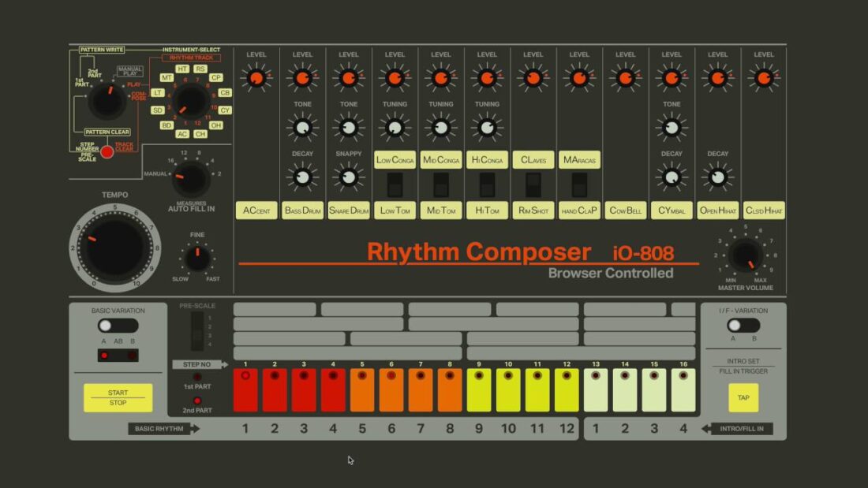This screenshot has width=868, height=488.
Task: Click the large Tempo dial
Action: 115,247
